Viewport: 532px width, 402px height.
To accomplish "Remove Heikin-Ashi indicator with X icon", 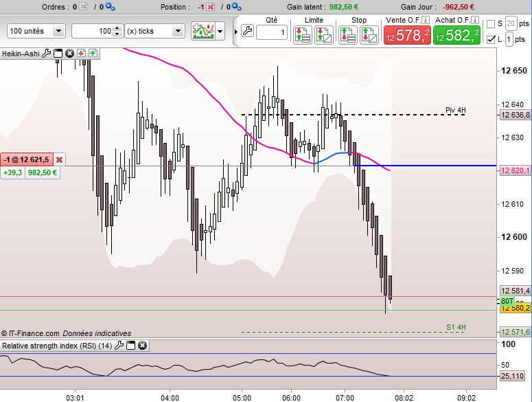I will pyautogui.click(x=69, y=54).
